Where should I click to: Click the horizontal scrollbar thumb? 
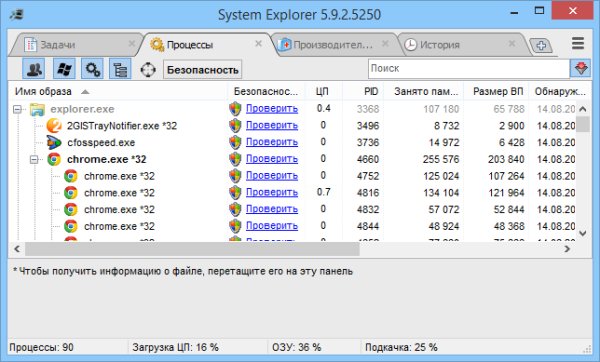coord(192,249)
